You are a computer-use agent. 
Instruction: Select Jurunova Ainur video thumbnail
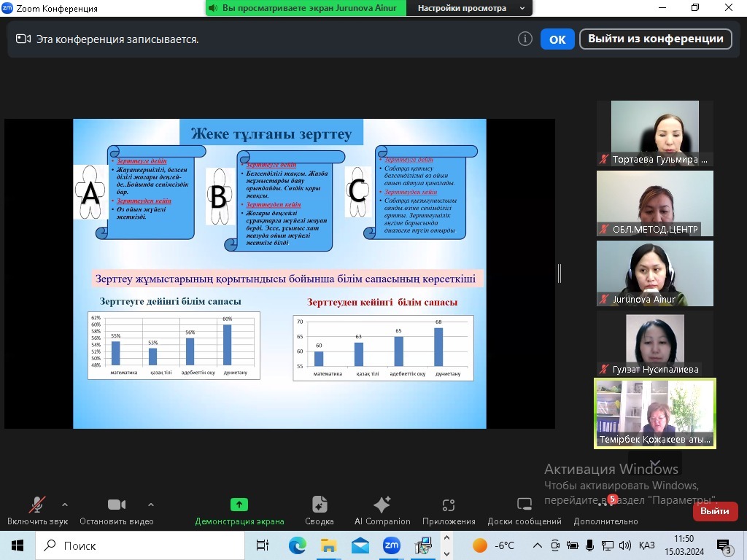655,273
